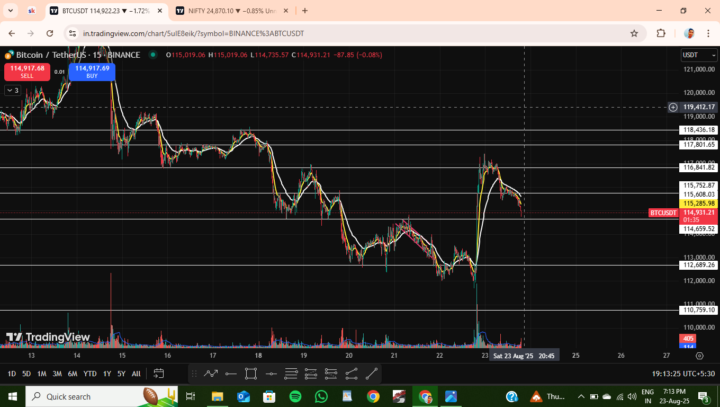The width and height of the screenshot is (720, 407).
Task: Select the short position tool icon
Action: [331, 373]
